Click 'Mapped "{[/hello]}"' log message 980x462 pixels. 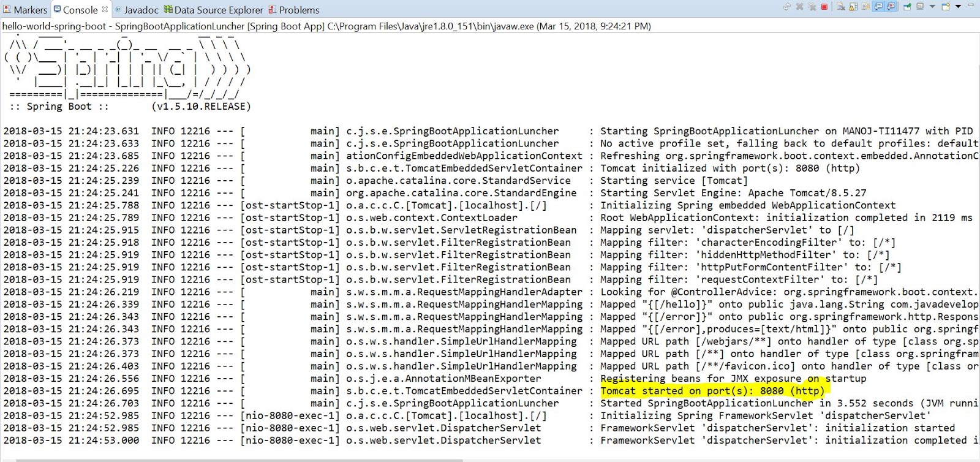790,305
